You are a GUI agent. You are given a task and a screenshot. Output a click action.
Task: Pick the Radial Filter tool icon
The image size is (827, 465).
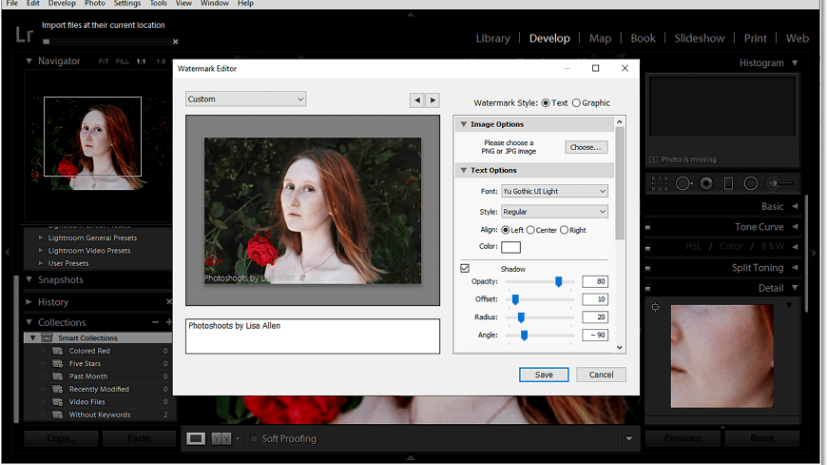[x=750, y=184]
